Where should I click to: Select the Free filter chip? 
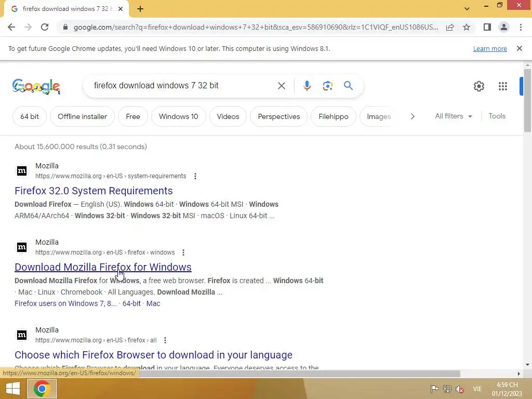133,116
